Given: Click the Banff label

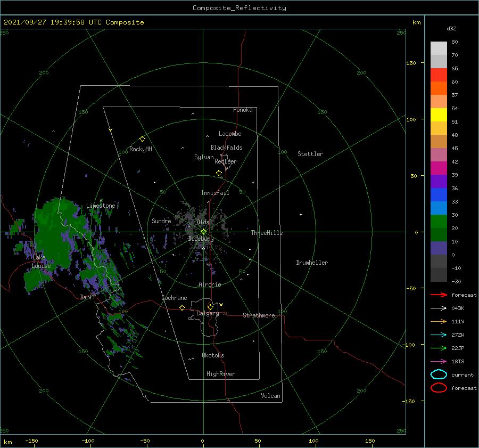Looking at the screenshot, I should tap(88, 297).
